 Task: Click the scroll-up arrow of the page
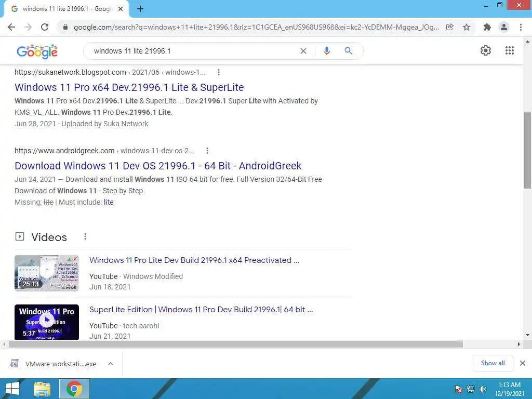[x=527, y=42]
